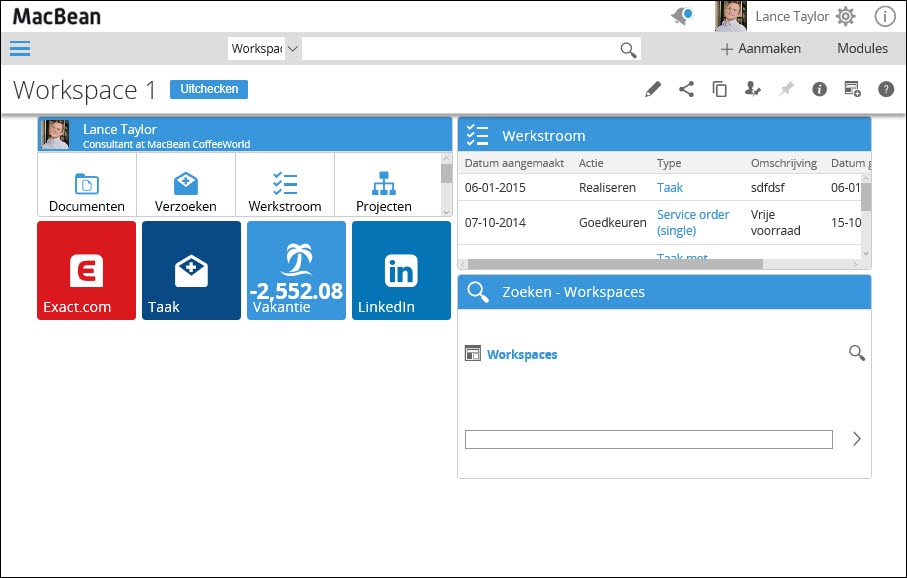The height and width of the screenshot is (578, 907).
Task: Select the 06-01-2015 date cell
Action: [495, 187]
